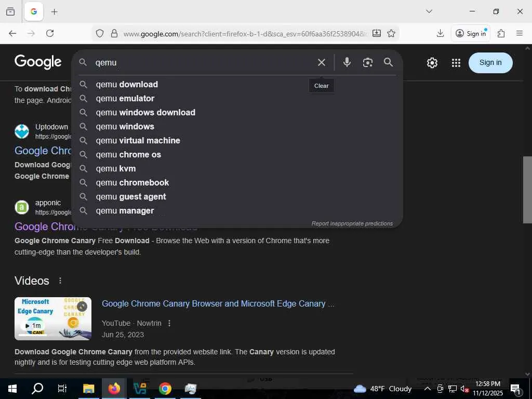Reload the current page
Image resolution: width=532 pixels, height=399 pixels.
50,33
